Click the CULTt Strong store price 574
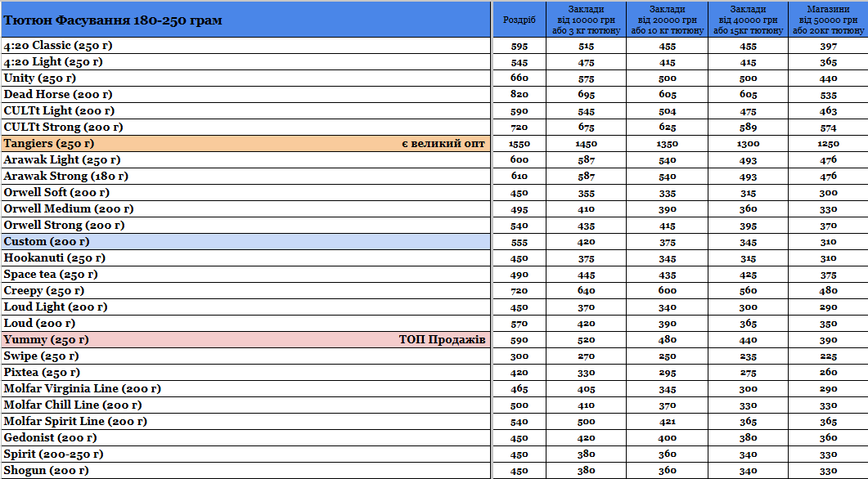 tap(828, 128)
